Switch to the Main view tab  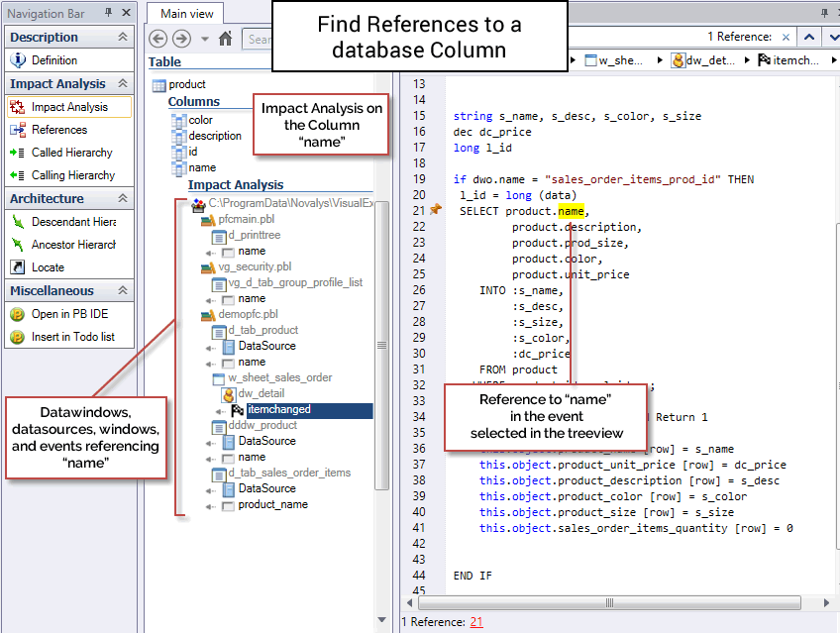tap(186, 14)
